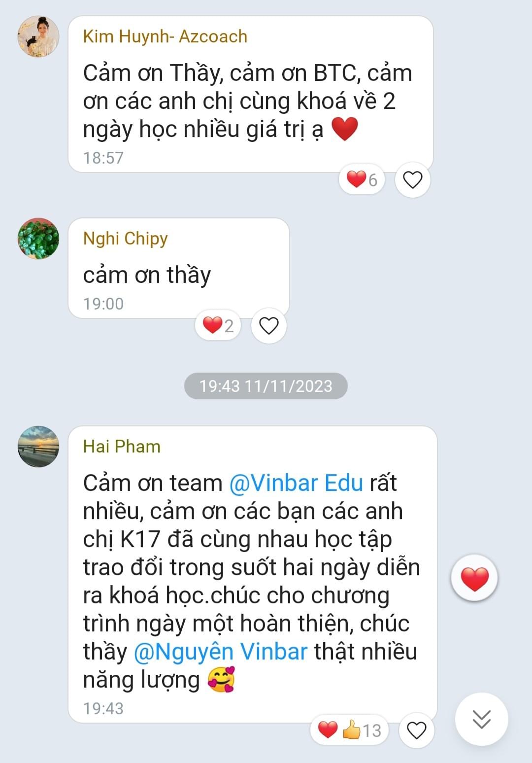Tap the 19:43 11/11/2023 date separator
Image resolution: width=532 pixels, height=763 pixels.
click(266, 386)
